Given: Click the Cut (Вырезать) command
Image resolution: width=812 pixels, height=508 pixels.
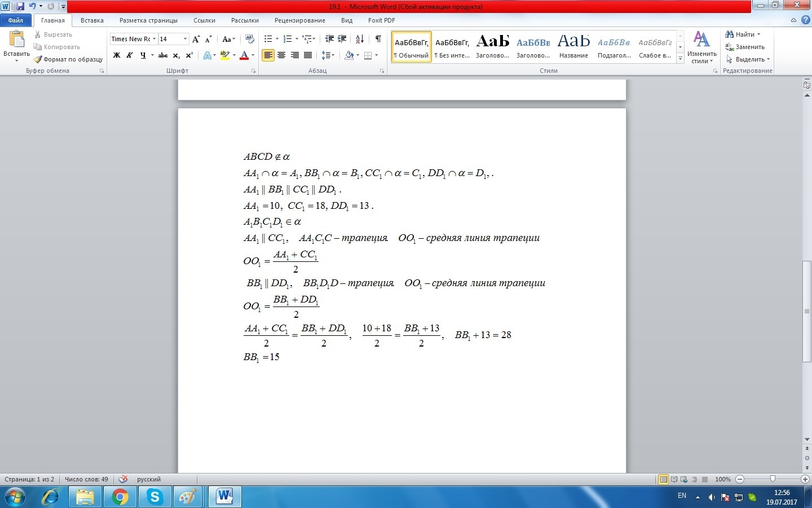Looking at the screenshot, I should pyautogui.click(x=53, y=34).
